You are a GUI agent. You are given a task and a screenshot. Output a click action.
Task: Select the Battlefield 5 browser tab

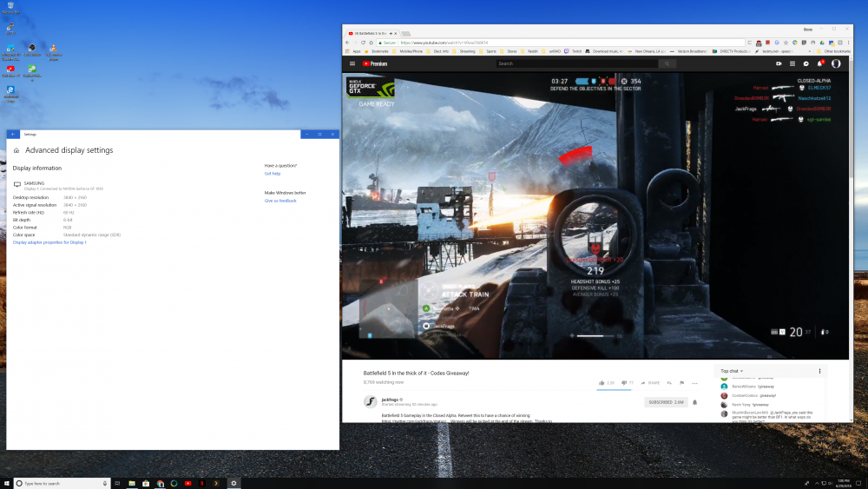pyautogui.click(x=372, y=33)
